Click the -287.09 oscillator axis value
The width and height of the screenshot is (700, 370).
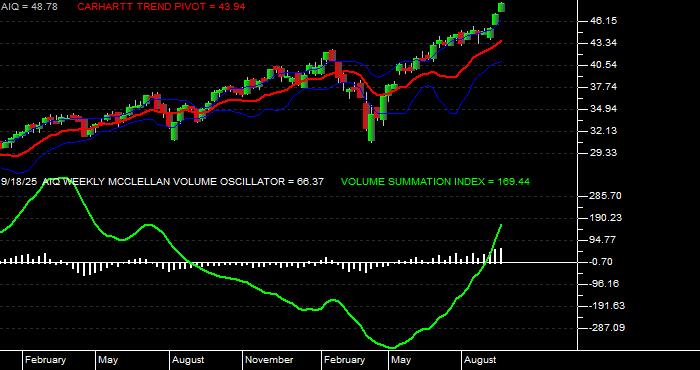click(607, 328)
